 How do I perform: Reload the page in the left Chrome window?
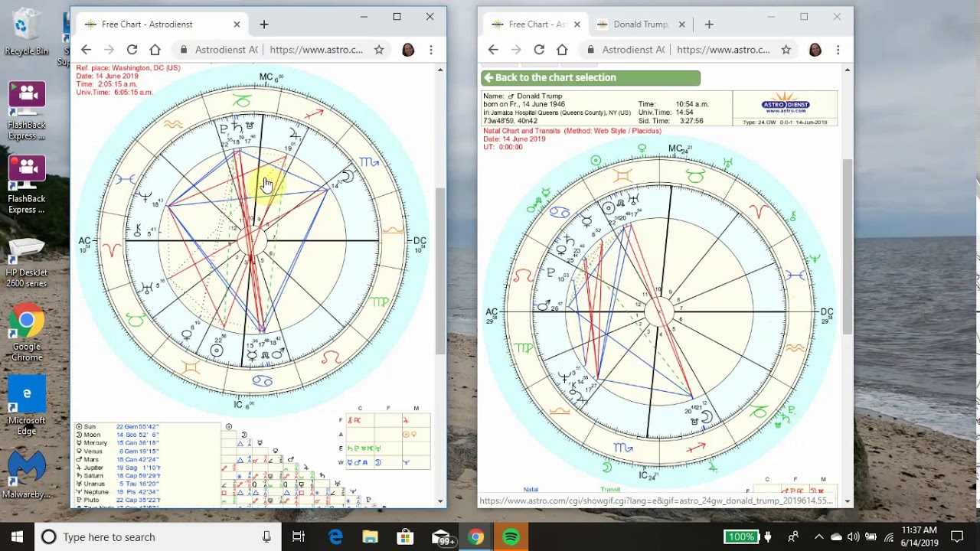point(132,50)
